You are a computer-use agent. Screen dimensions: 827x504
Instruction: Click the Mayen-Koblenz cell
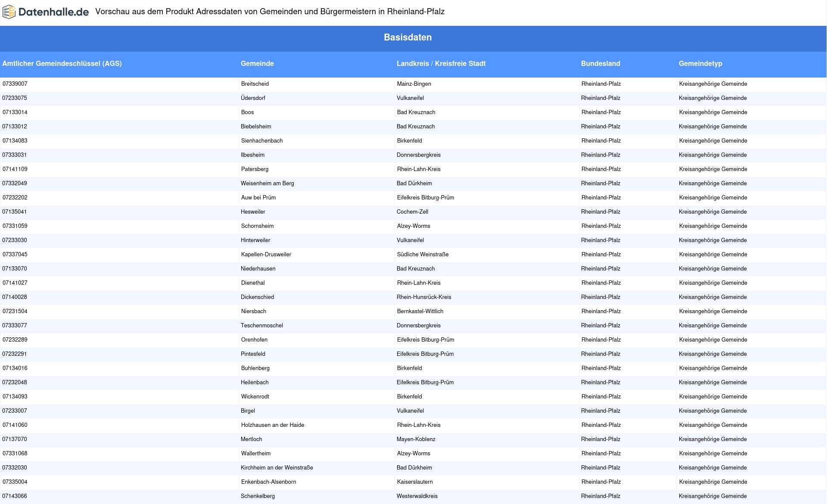pos(487,439)
